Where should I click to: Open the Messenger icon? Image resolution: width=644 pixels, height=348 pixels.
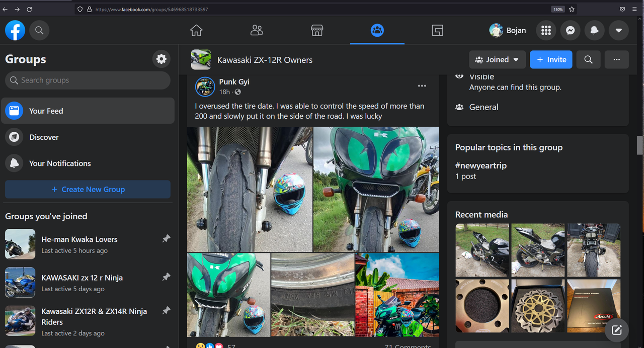pyautogui.click(x=570, y=31)
